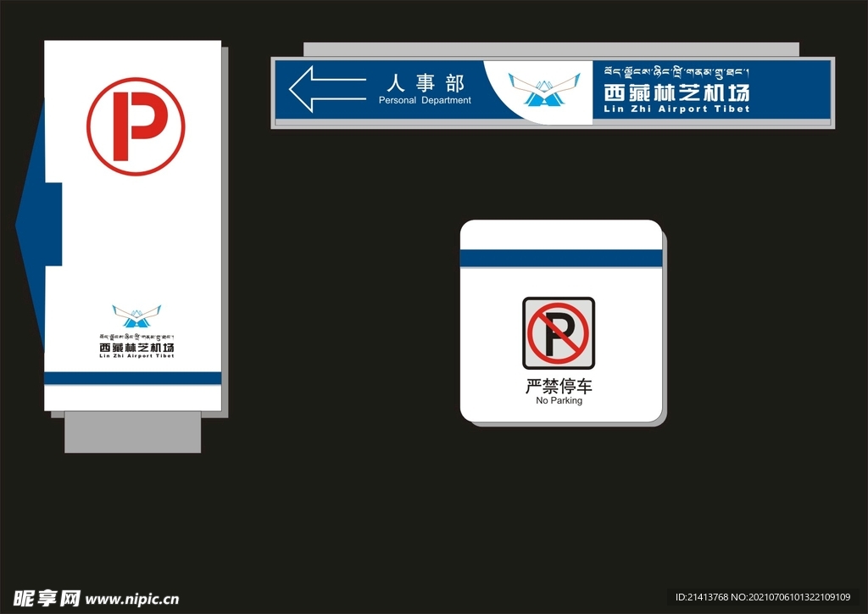868x614 pixels.
Task: Click the Personal Department label
Action: coord(425,100)
